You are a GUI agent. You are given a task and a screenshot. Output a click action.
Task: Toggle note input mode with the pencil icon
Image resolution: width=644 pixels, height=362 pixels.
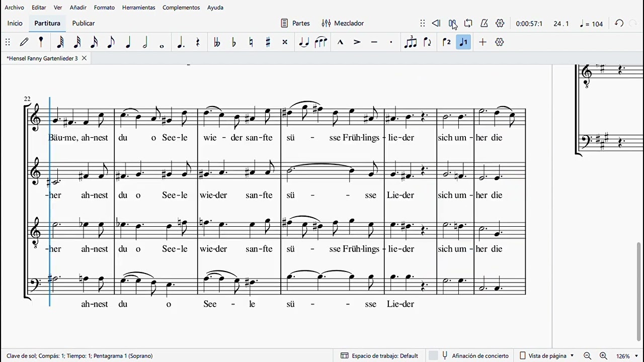pos(24,42)
